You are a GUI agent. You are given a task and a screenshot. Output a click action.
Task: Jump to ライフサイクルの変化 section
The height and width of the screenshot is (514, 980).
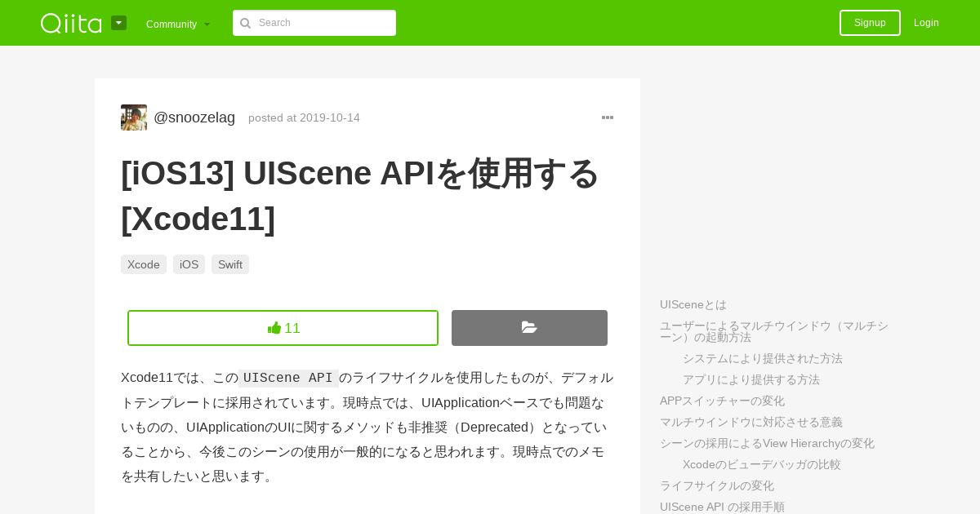tap(717, 485)
